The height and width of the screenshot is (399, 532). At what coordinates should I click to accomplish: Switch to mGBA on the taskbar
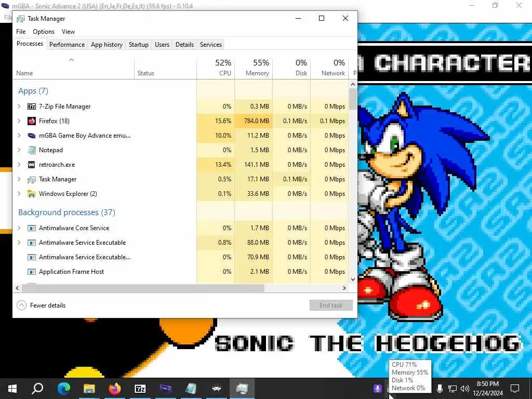click(x=166, y=389)
